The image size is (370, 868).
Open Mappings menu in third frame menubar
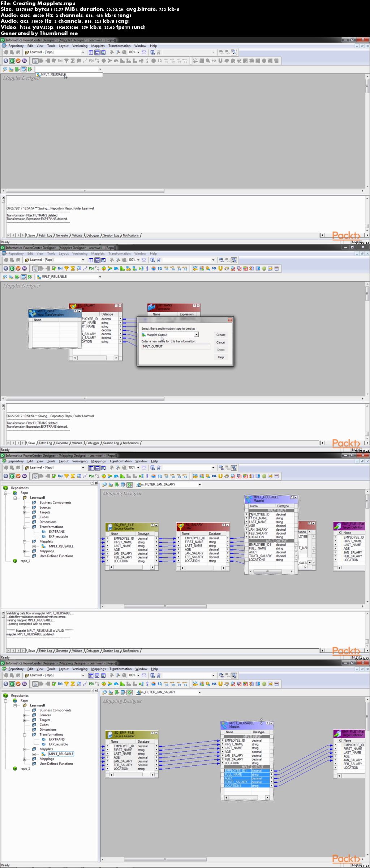tap(98, 461)
